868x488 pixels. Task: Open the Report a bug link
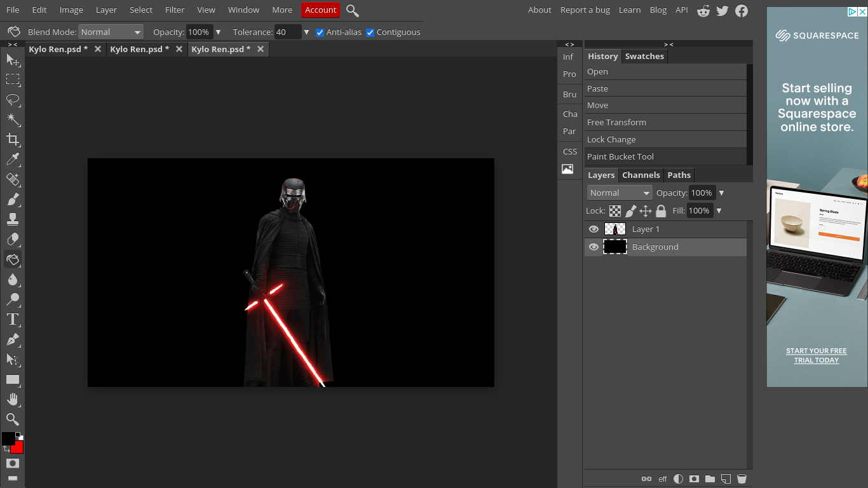(585, 10)
